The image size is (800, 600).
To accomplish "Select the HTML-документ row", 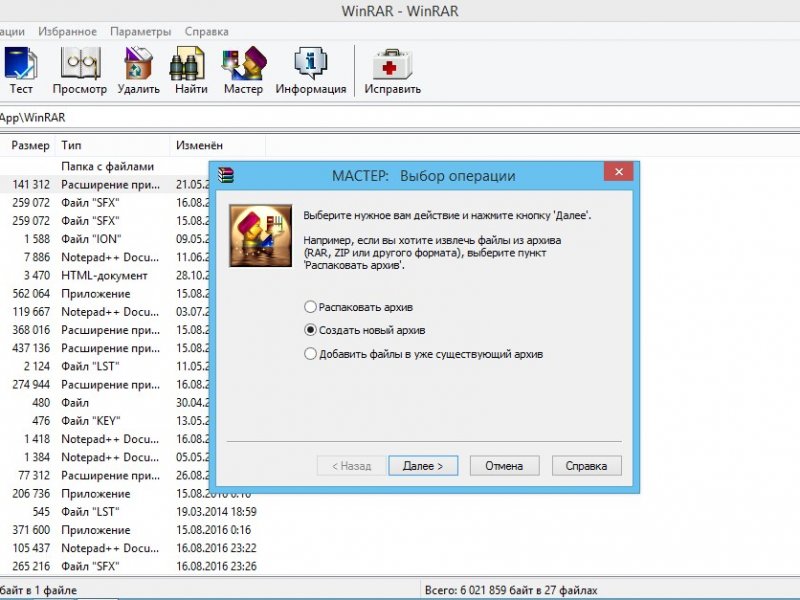I will (105, 276).
